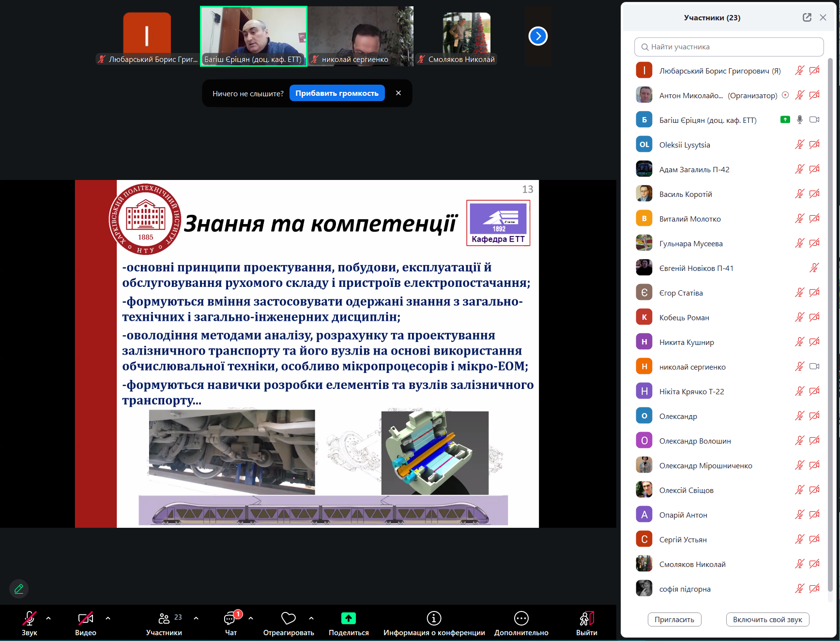Click the green annotation pencil icon
Viewport: 840px width, 641px height.
(x=19, y=589)
